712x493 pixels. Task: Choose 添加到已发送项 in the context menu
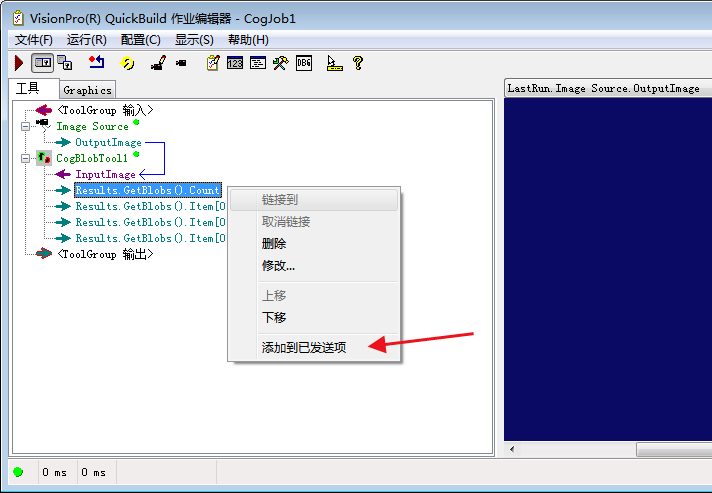[314, 348]
